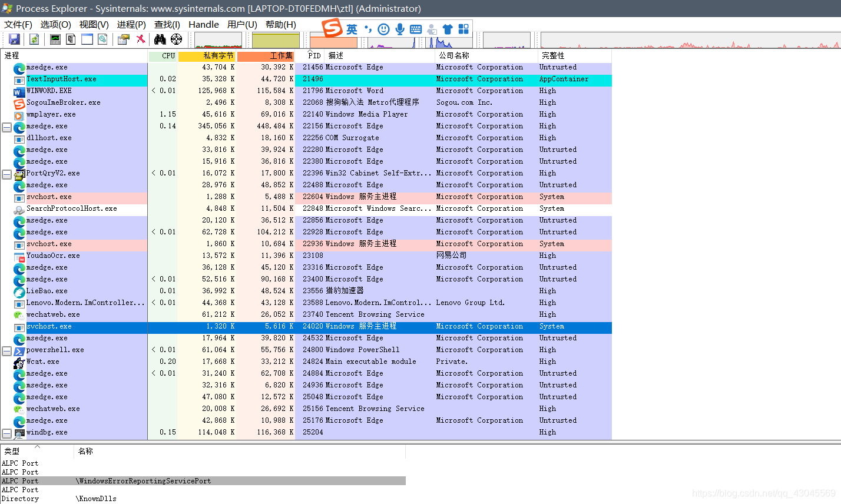Click the YoudaoOcr.exe icon

click(19, 256)
